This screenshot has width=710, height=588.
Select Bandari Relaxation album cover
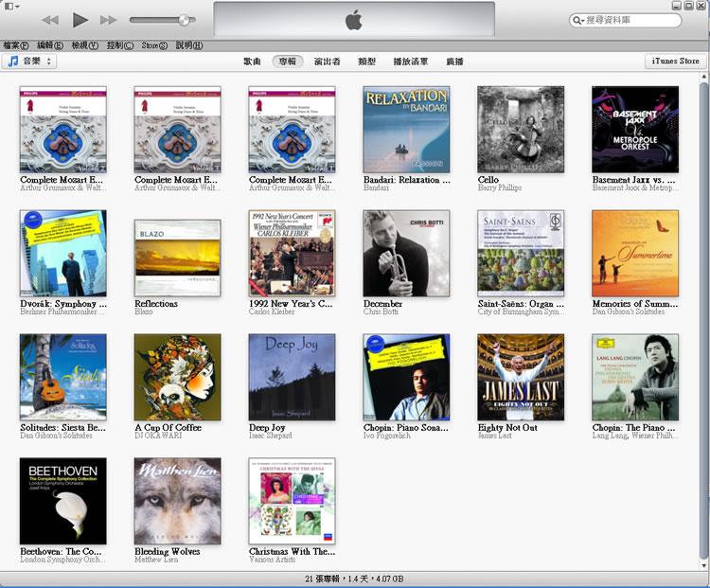[x=407, y=130]
